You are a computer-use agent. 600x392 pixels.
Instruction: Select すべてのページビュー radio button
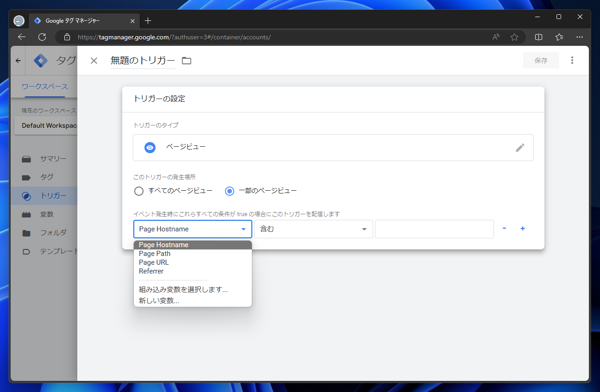[x=139, y=191]
